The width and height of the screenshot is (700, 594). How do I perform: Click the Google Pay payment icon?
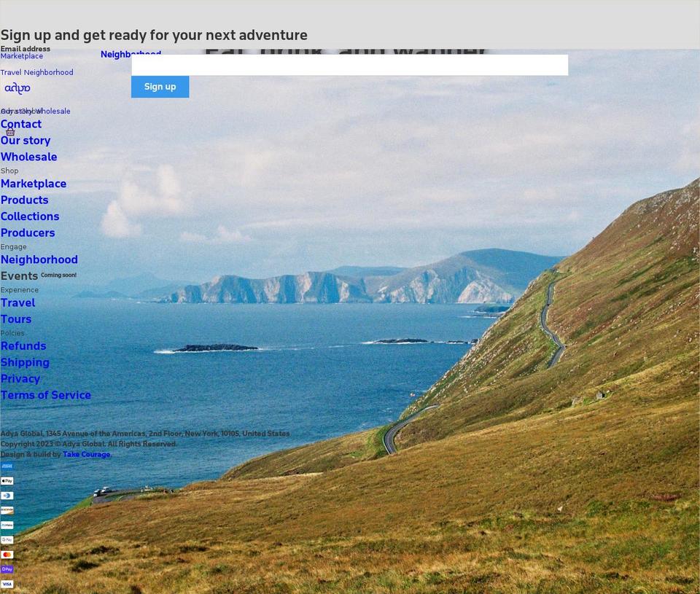[x=7, y=539]
